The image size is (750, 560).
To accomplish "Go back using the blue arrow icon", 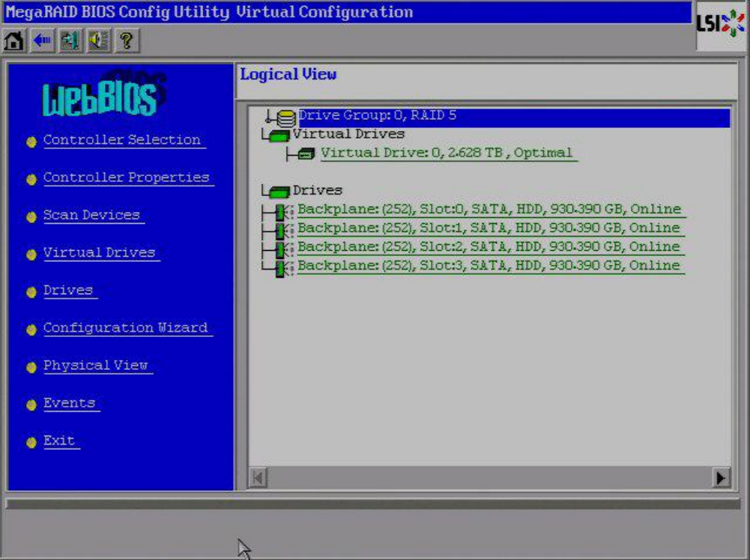I will pyautogui.click(x=42, y=40).
